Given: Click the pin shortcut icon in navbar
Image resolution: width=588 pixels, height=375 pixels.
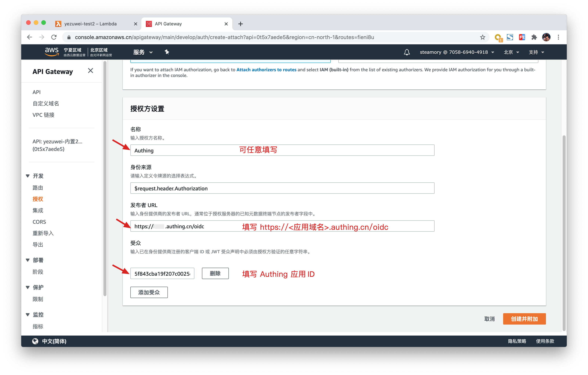Looking at the screenshot, I should (x=167, y=52).
